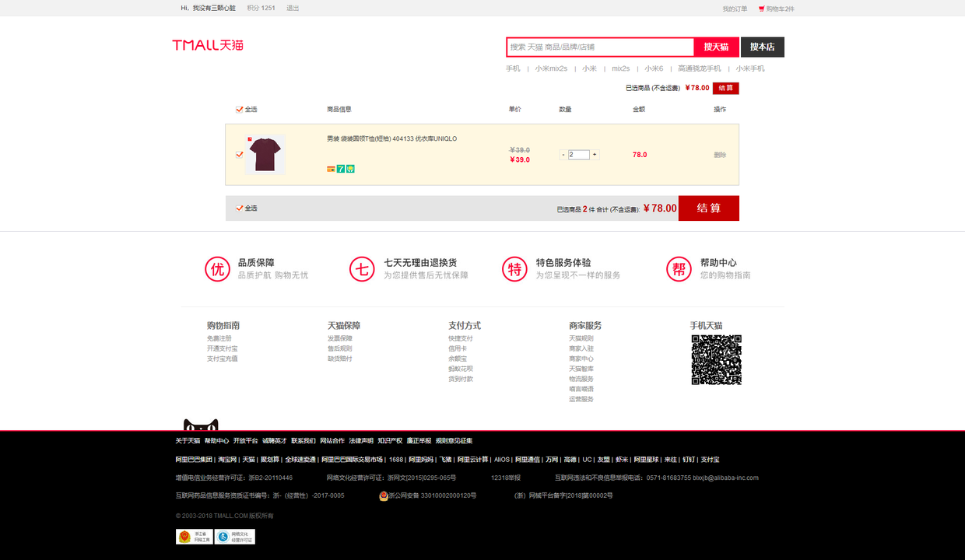Open the 购物车2件 cart link
This screenshot has height=560, width=965.
(x=780, y=9)
